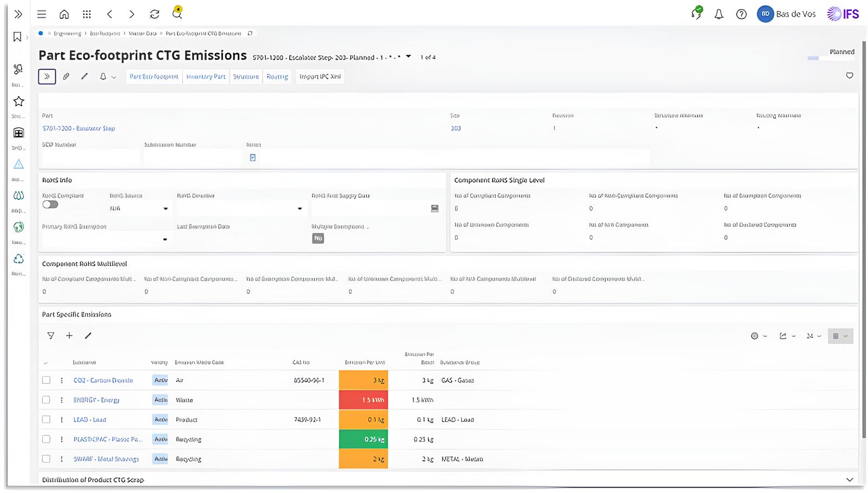Open the Structure tab
The image size is (868, 493).
tap(246, 77)
